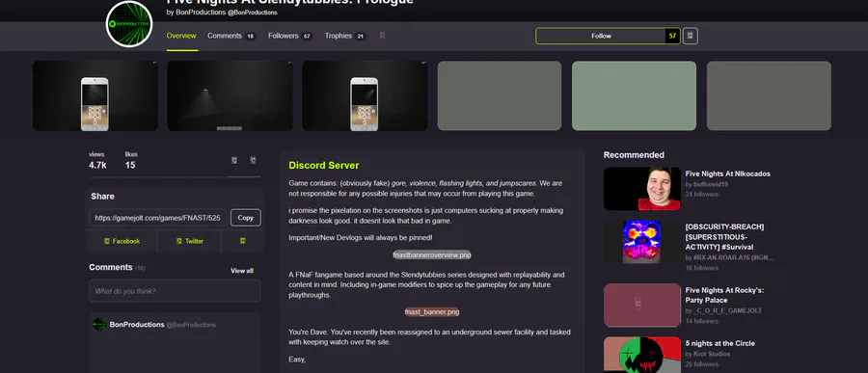Focus the 'What do you think?' comment box
The image size is (868, 373).
coord(175,290)
